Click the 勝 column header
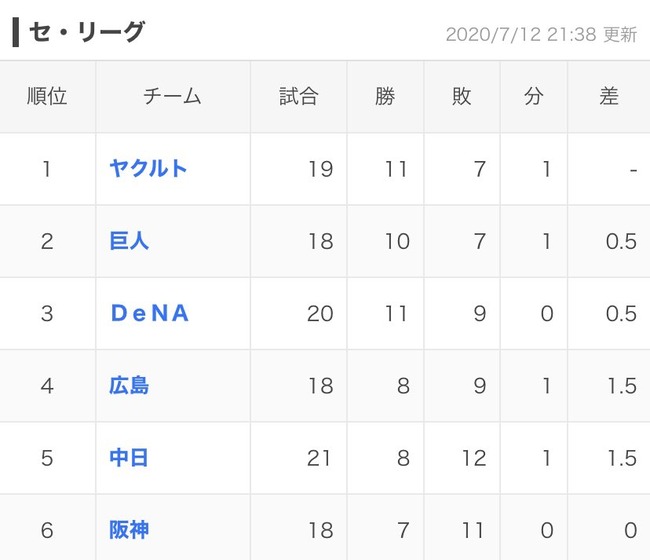 pos(385,96)
